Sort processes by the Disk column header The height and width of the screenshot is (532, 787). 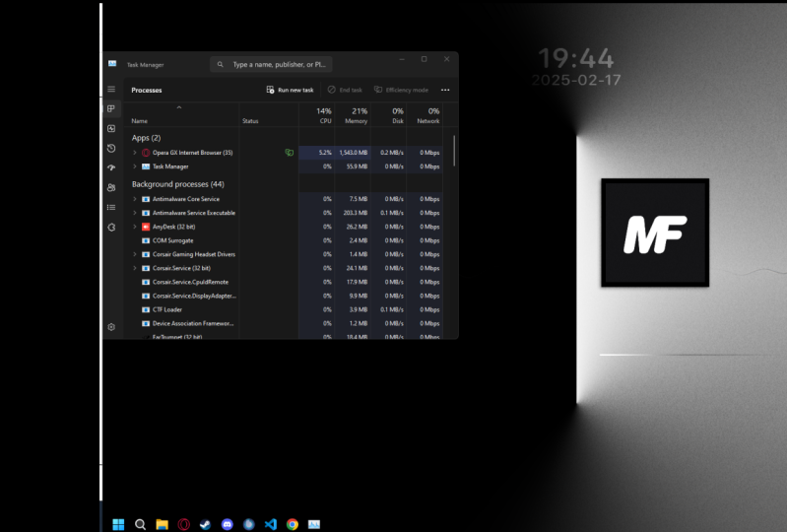click(x=388, y=115)
